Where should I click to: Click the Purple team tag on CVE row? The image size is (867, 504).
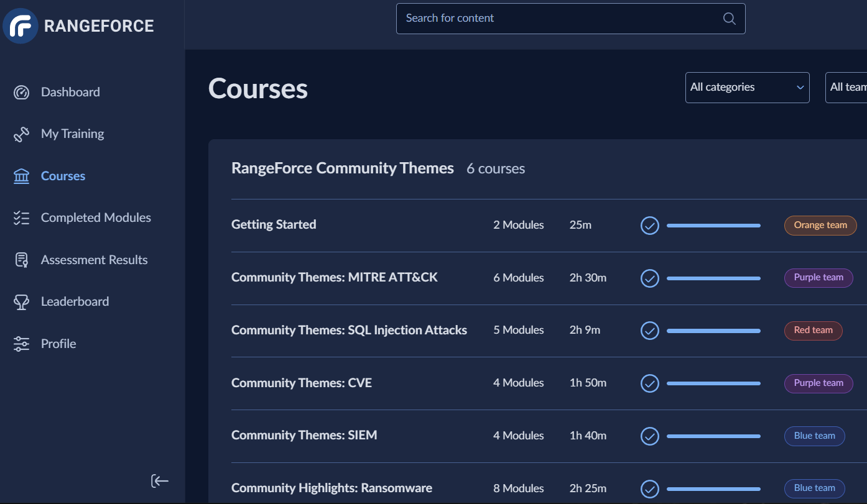click(818, 383)
